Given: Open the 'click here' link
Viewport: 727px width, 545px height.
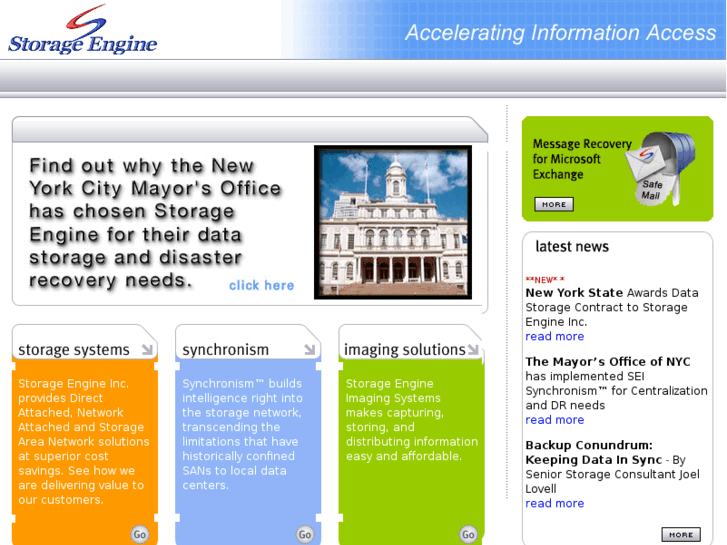Looking at the screenshot, I should pos(261,285).
